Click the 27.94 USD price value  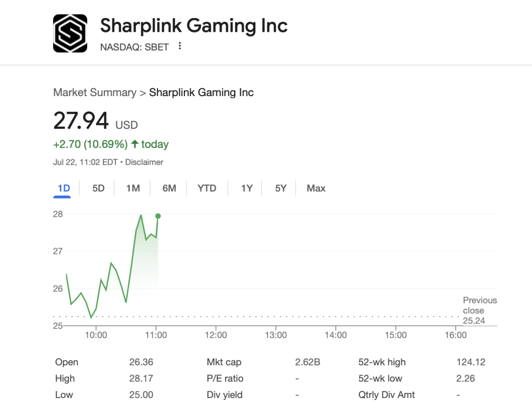pyautogui.click(x=81, y=121)
